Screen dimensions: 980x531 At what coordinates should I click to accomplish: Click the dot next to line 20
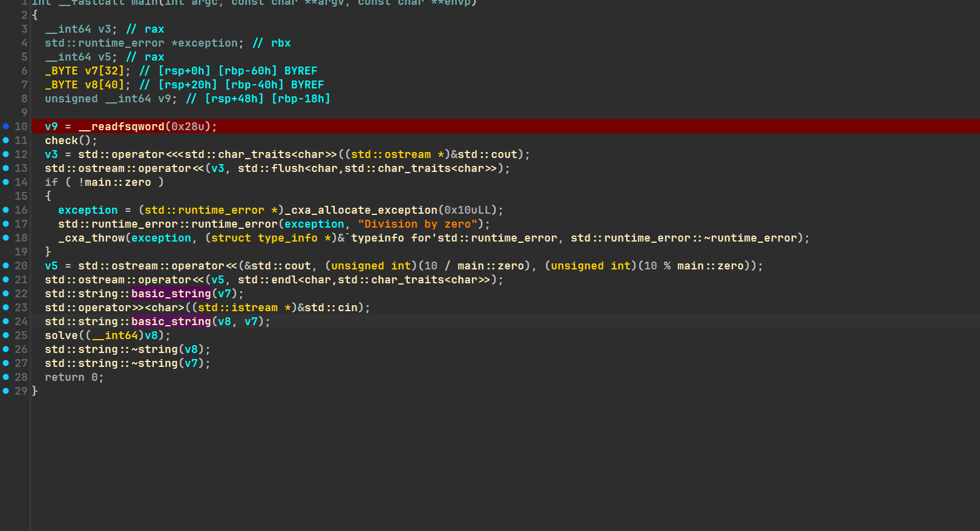pos(5,266)
